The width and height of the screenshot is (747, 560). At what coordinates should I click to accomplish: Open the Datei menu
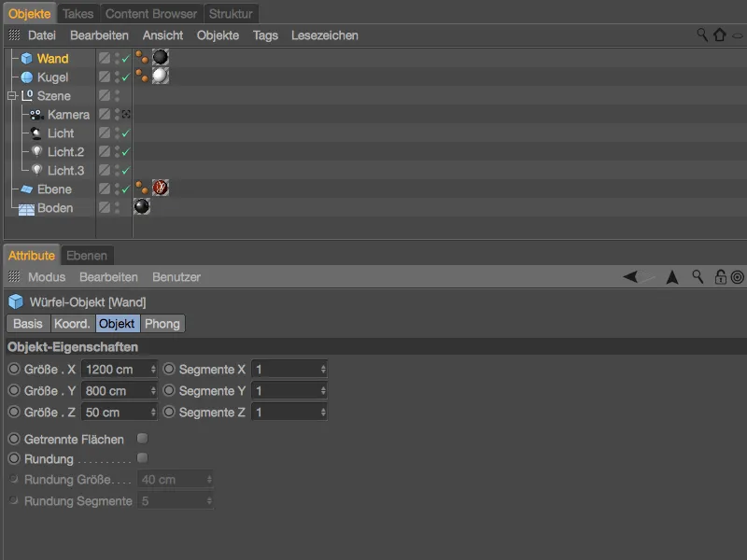(x=42, y=35)
